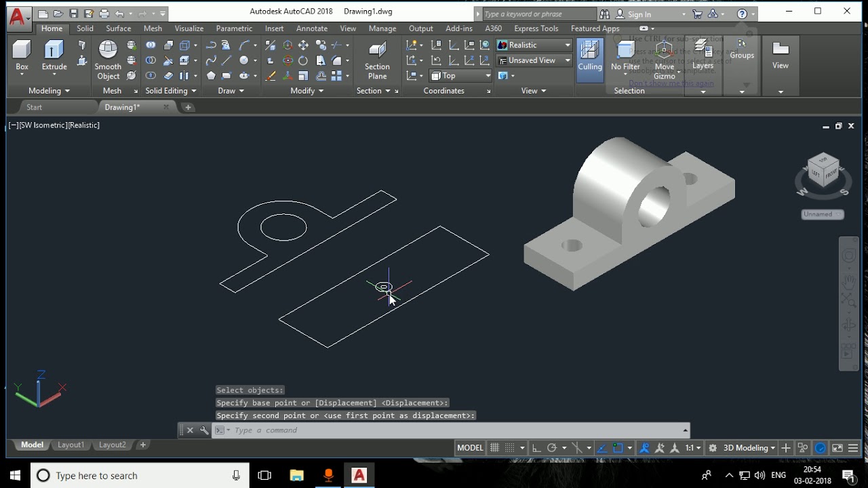Image resolution: width=868 pixels, height=488 pixels.
Task: Open the Realistic visual style dropdown
Action: tap(534, 45)
